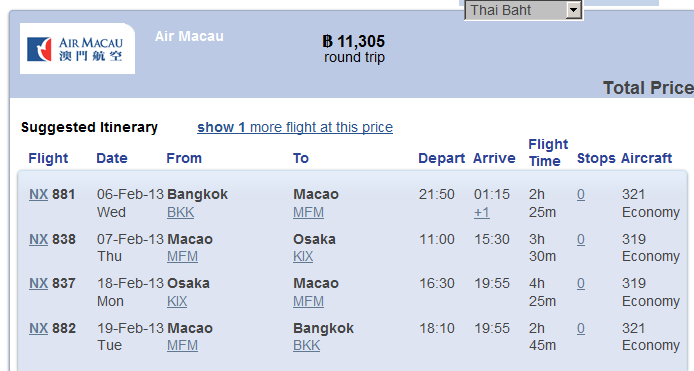Click BKK code under Bangkok arrival of NX 882
The height and width of the screenshot is (371, 694).
pyautogui.click(x=306, y=345)
